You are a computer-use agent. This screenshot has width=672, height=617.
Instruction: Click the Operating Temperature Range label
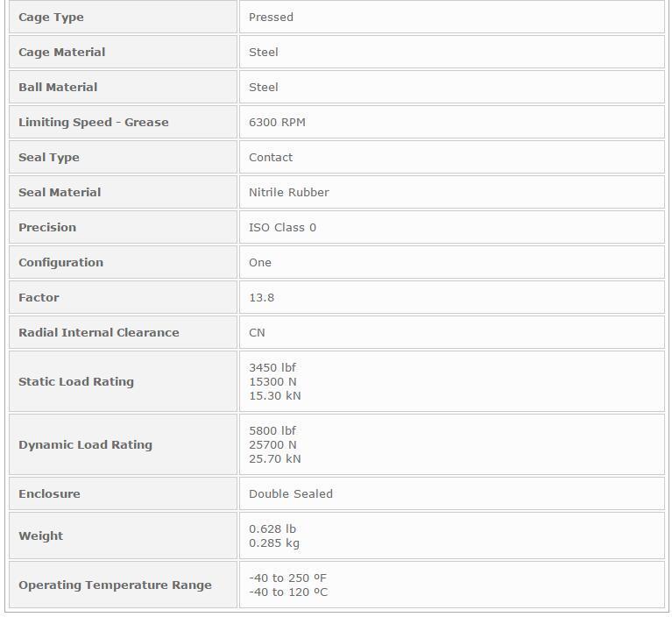click(115, 585)
